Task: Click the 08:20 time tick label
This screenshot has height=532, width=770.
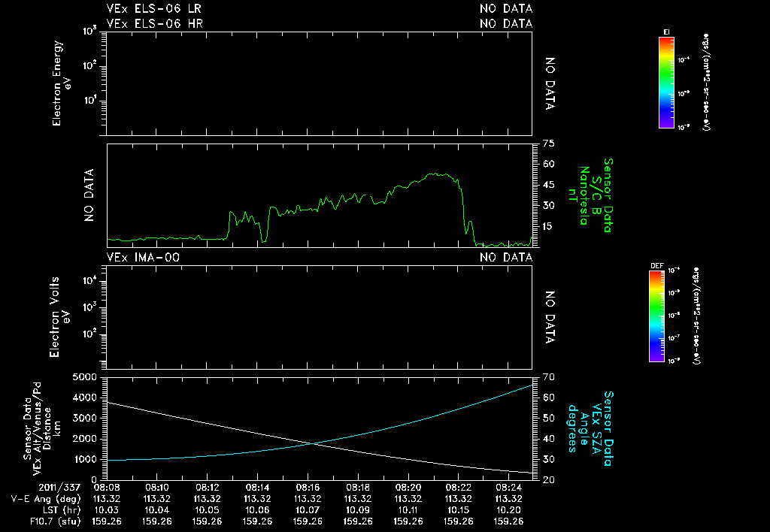Action: point(408,488)
